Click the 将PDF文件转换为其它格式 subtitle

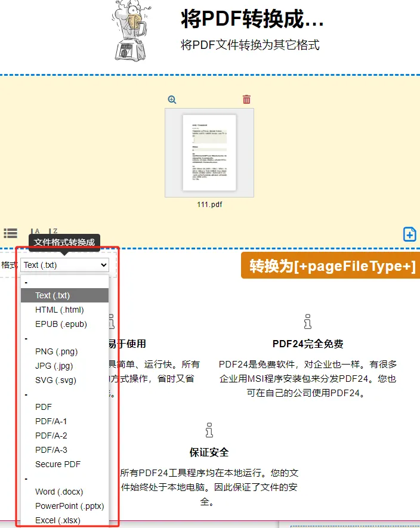click(250, 45)
